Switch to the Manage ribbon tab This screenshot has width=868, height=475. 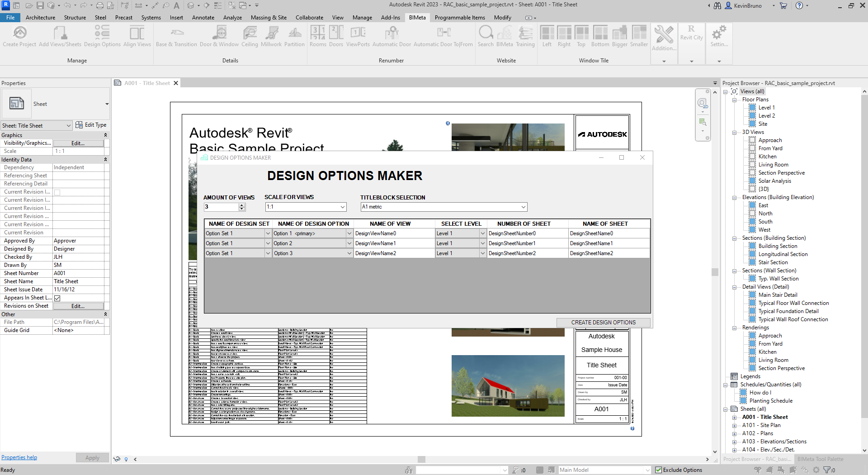[x=362, y=18]
